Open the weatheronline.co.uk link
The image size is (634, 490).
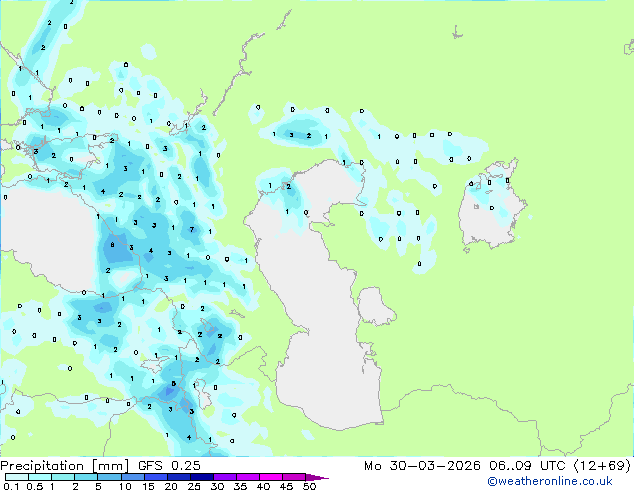pyautogui.click(x=549, y=481)
